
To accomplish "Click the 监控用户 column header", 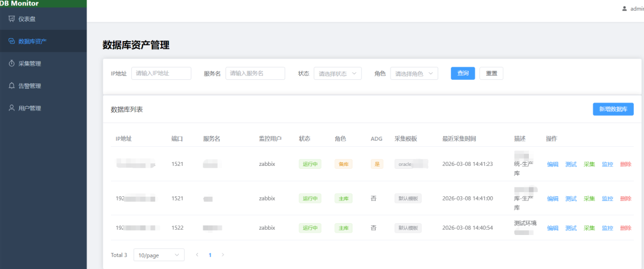I will tap(270, 139).
